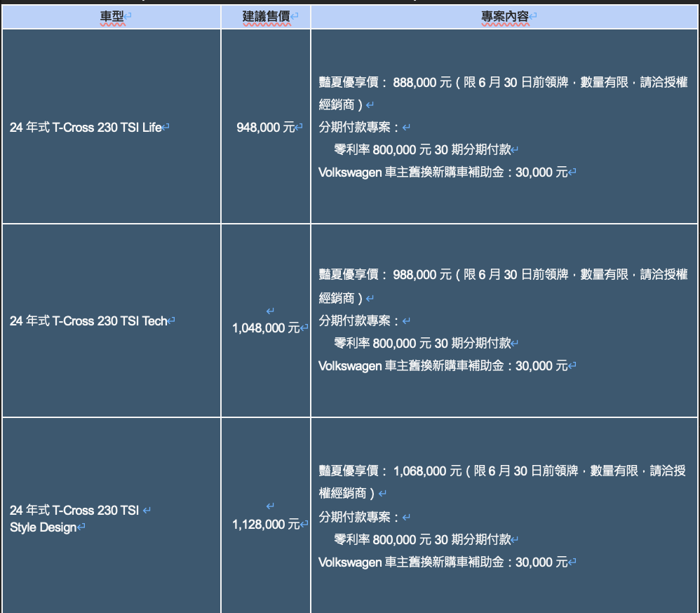Click the 1,128,000 元 price cell
The image size is (700, 613).
click(266, 524)
